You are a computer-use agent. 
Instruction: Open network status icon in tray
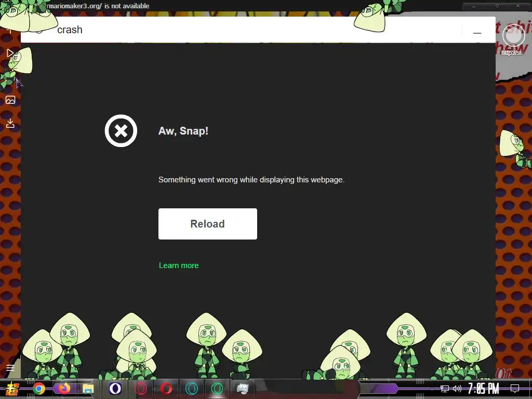445,389
